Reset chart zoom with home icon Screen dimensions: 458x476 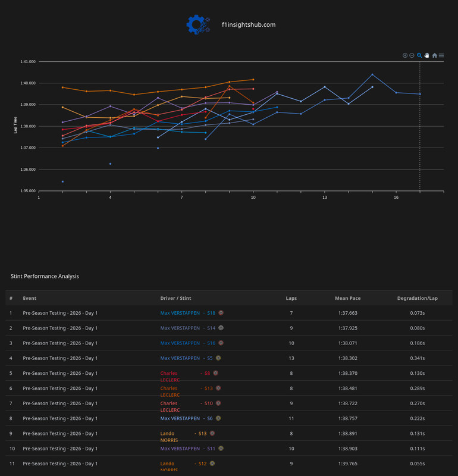pos(435,55)
